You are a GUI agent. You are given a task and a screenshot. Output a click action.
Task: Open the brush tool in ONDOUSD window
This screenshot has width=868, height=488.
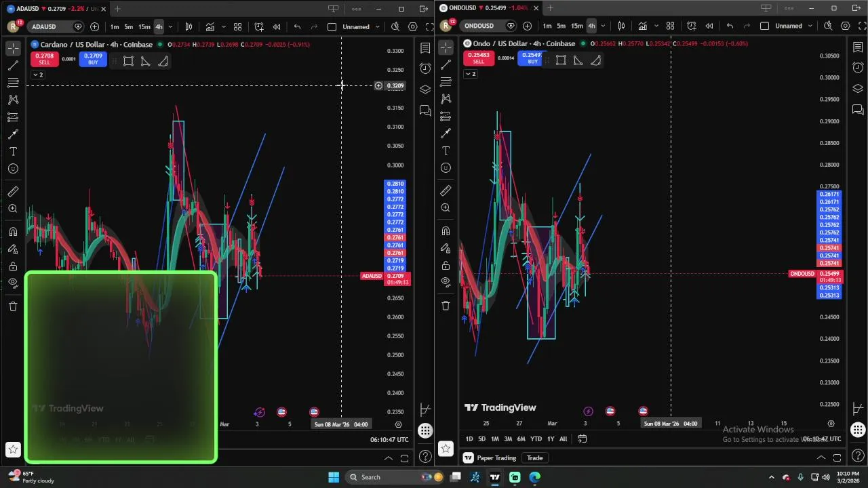[x=446, y=134]
